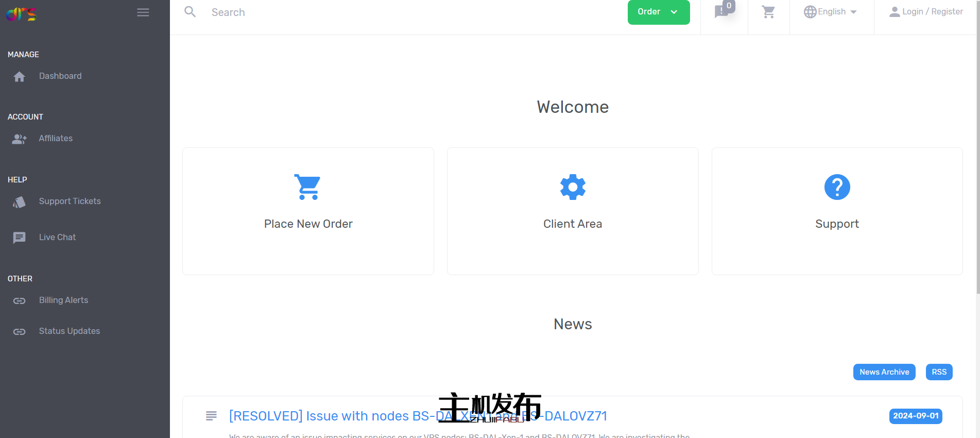
Task: Click the Place New Order cart icon
Action: [308, 187]
